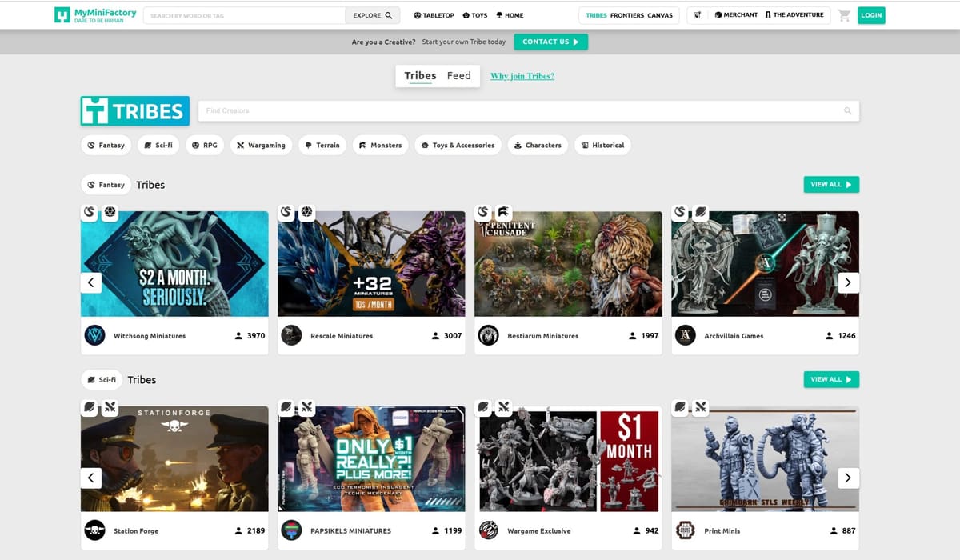Click Sci-fi tag beside Tribes heading
This screenshot has width=960, height=560.
click(x=102, y=380)
